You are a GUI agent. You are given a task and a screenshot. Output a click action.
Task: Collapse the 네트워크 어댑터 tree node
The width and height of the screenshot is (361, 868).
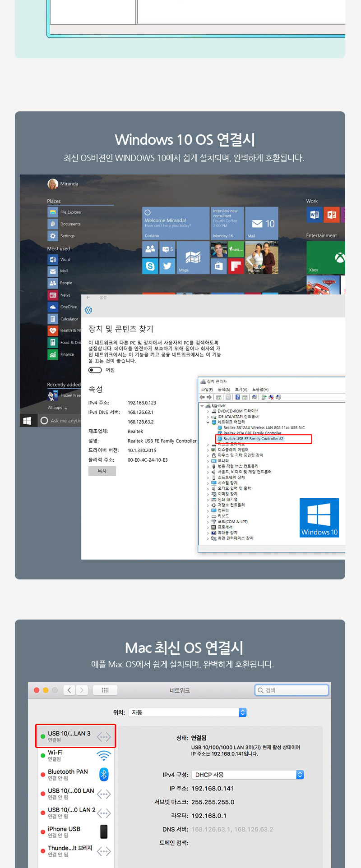click(x=208, y=423)
